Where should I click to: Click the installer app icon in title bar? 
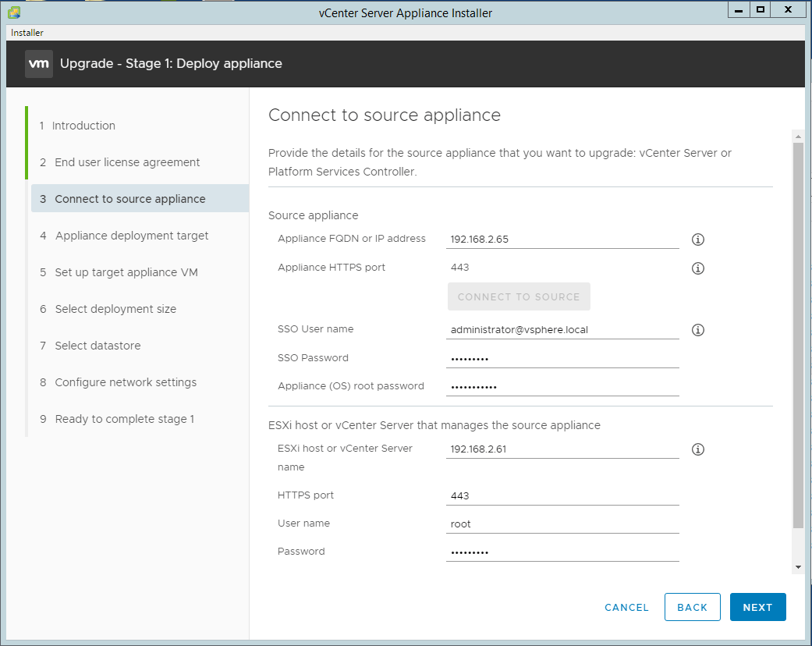click(x=14, y=12)
